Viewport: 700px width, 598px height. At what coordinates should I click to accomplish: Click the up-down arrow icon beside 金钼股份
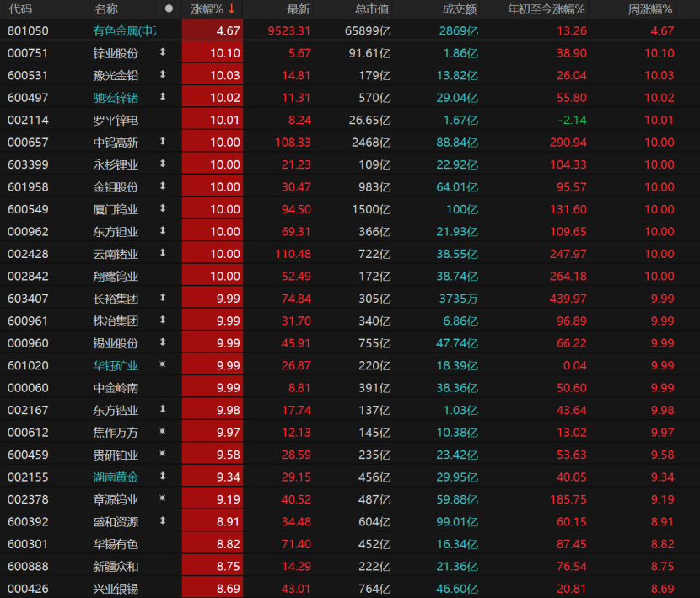163,186
